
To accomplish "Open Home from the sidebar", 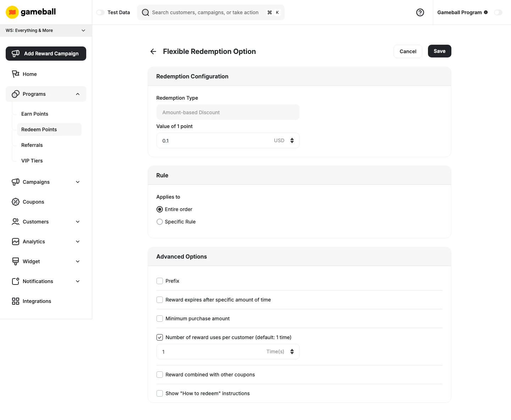I will click(x=29, y=74).
